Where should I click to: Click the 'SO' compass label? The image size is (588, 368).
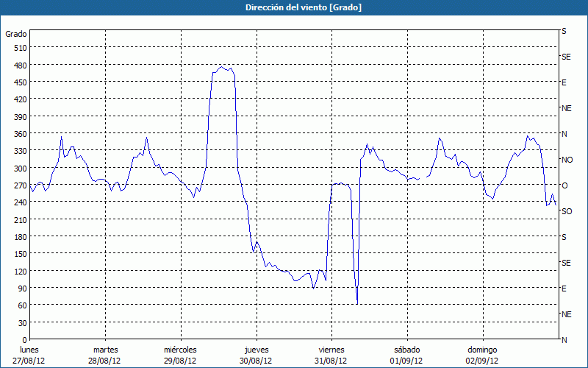click(x=567, y=211)
